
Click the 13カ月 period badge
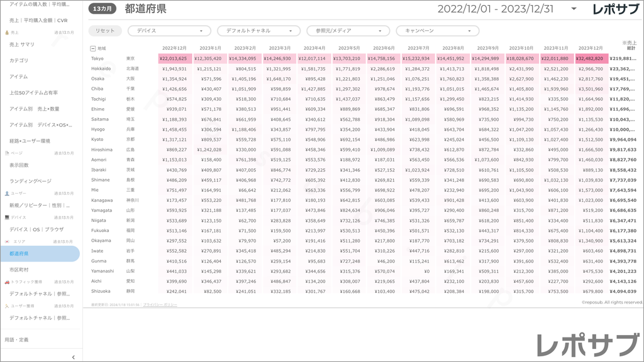click(x=103, y=9)
